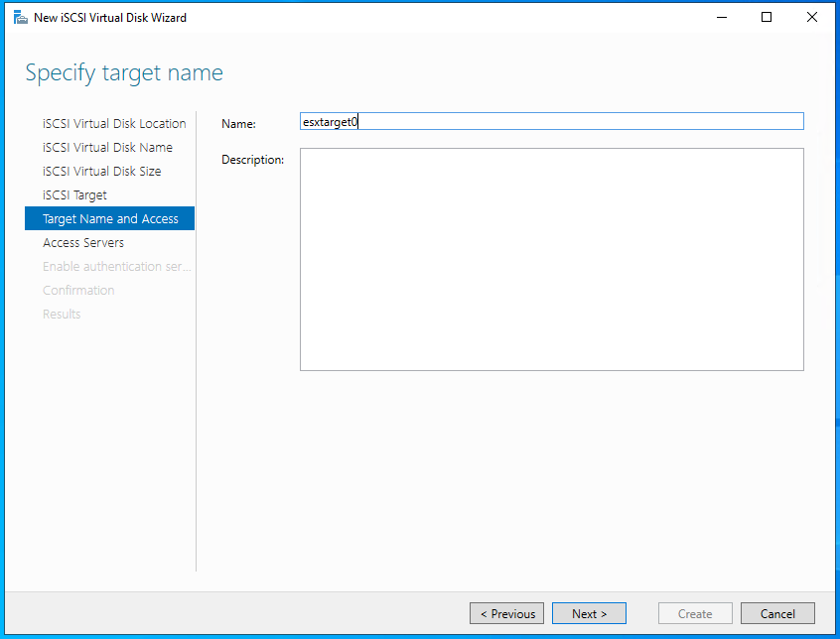Screen dimensions: 840x639
Task: Go back with the Previous button
Action: (506, 613)
